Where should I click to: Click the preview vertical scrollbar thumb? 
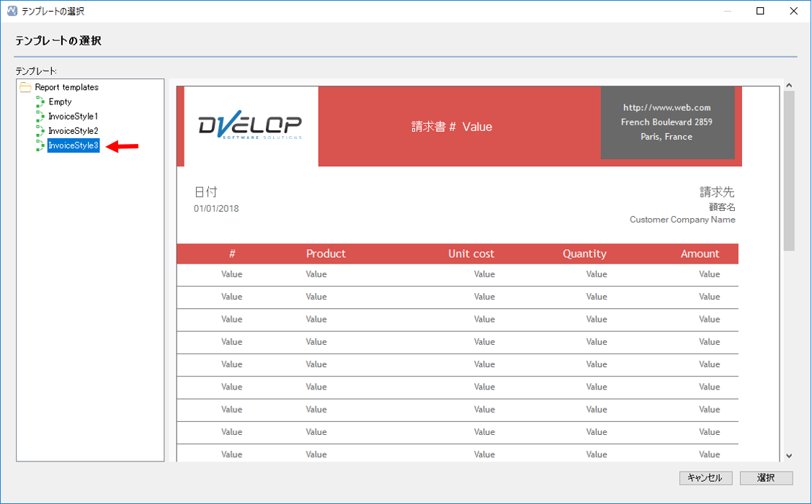point(789,171)
